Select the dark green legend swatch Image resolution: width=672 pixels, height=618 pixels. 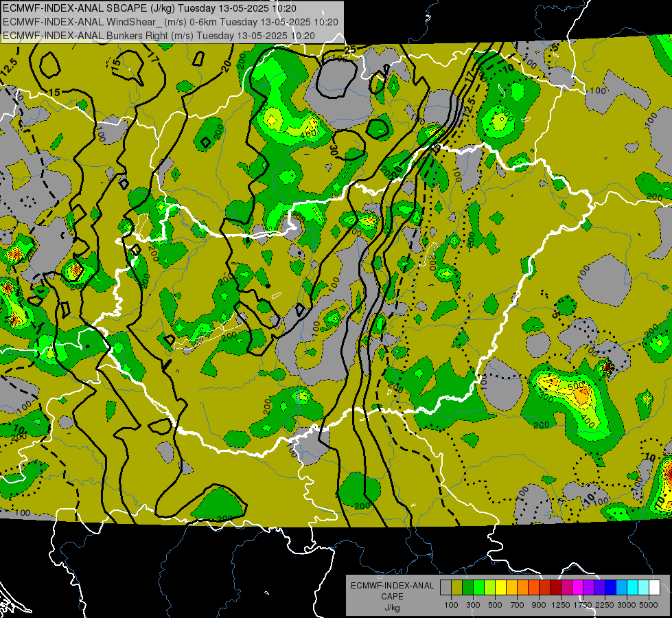467,587
